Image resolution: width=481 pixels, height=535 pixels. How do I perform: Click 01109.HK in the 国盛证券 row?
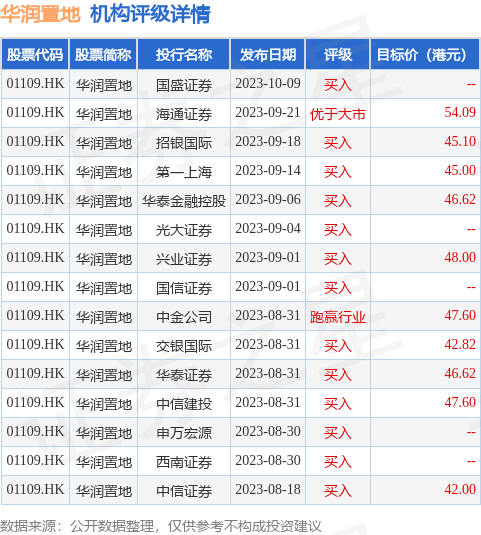click(35, 84)
